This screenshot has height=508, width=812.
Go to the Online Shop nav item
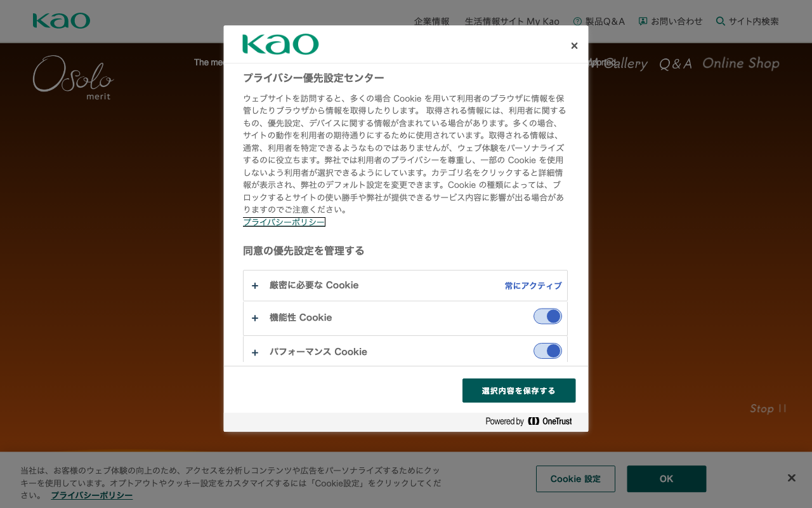click(x=740, y=63)
